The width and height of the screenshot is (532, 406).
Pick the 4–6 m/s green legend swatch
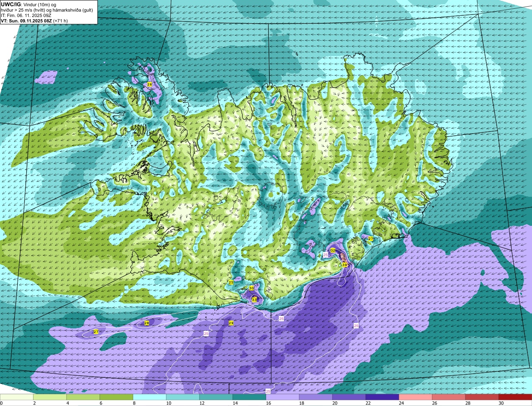(x=83, y=397)
